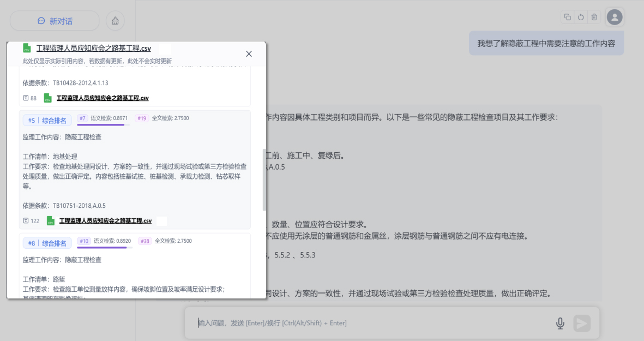Click the #38 full-text search rank tag
Image resolution: width=644 pixels, height=341 pixels.
coord(145,241)
